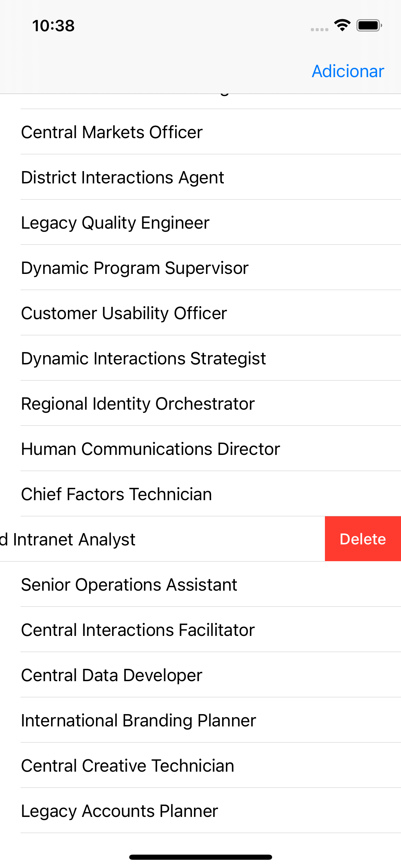The image size is (401, 868).
Task: Open Human Communications Director entry
Action: pyautogui.click(x=200, y=449)
